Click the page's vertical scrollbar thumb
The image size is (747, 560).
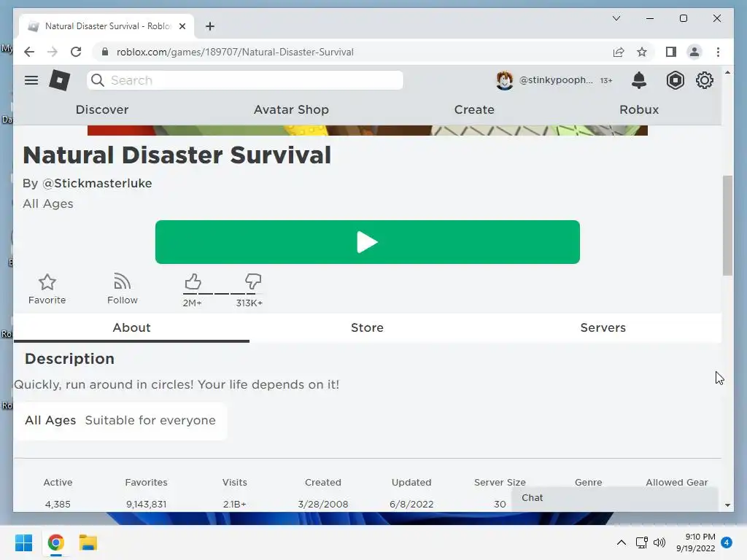(727, 226)
